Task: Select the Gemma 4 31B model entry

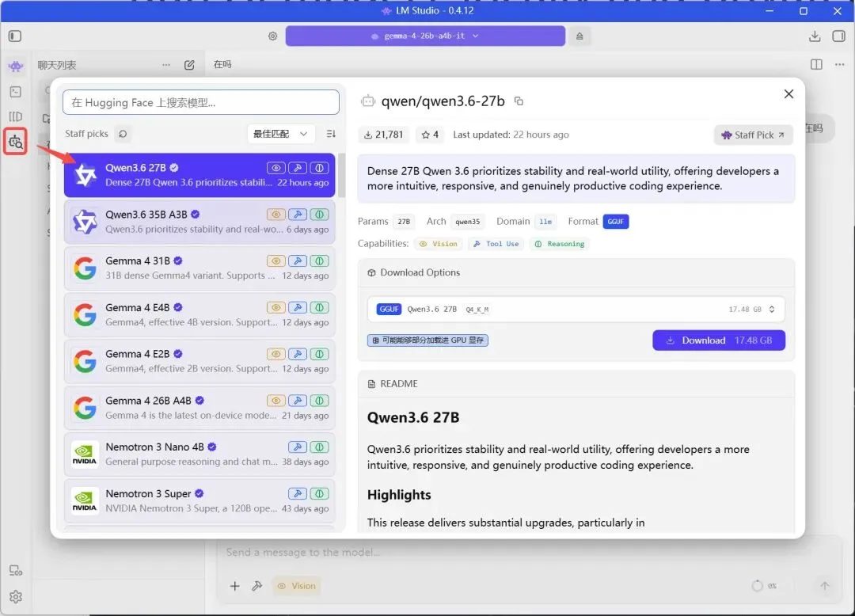Action: 199,268
